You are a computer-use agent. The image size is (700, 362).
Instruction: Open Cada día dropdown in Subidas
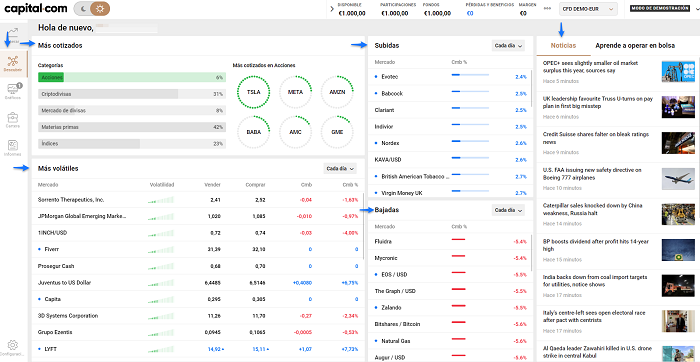[508, 46]
